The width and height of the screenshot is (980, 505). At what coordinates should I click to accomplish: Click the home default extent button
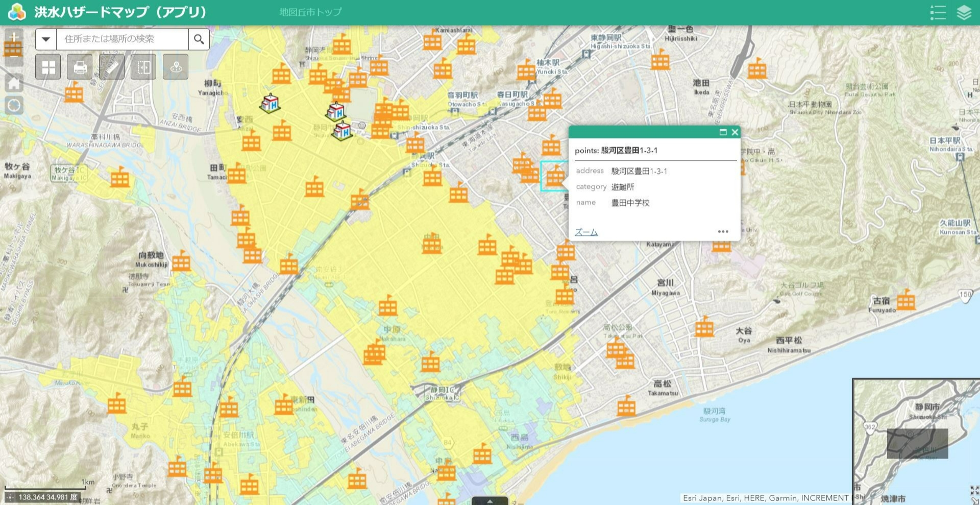[x=14, y=83]
